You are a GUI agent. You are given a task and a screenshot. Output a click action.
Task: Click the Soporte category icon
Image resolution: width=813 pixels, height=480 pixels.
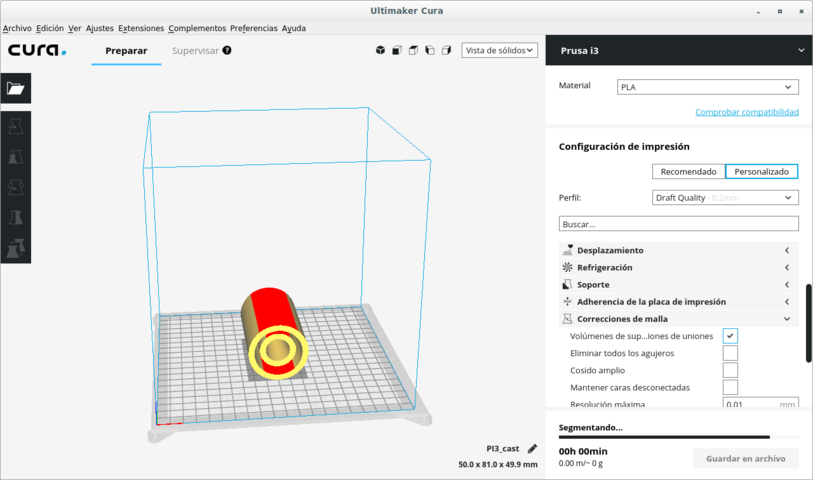point(568,285)
